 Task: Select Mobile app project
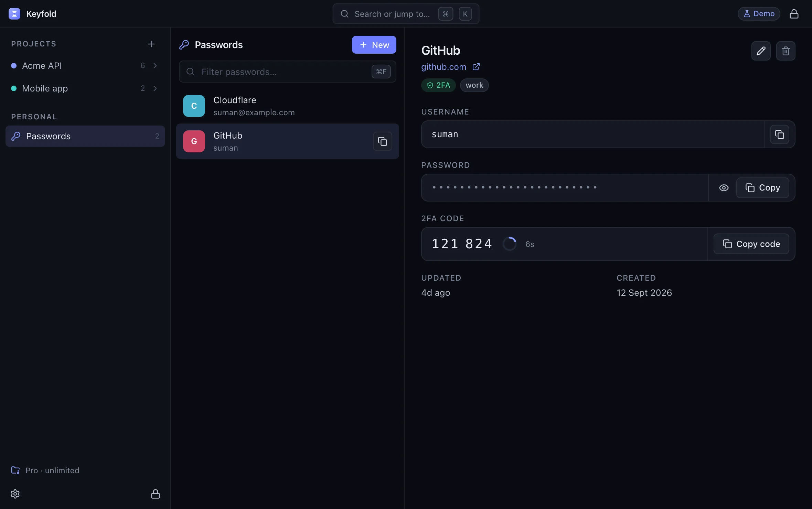point(85,88)
